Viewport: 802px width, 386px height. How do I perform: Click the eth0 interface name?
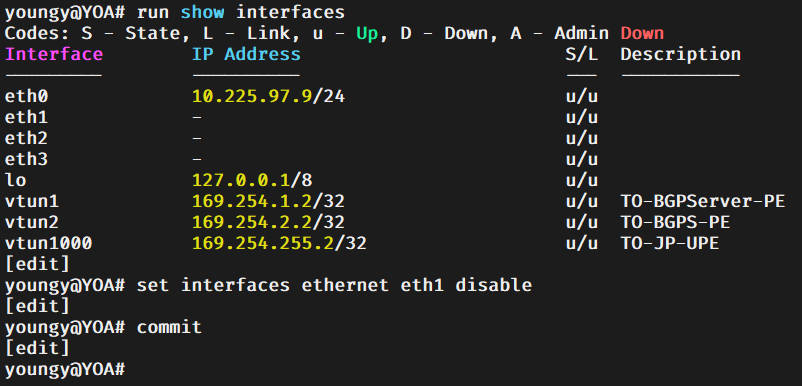coord(26,96)
